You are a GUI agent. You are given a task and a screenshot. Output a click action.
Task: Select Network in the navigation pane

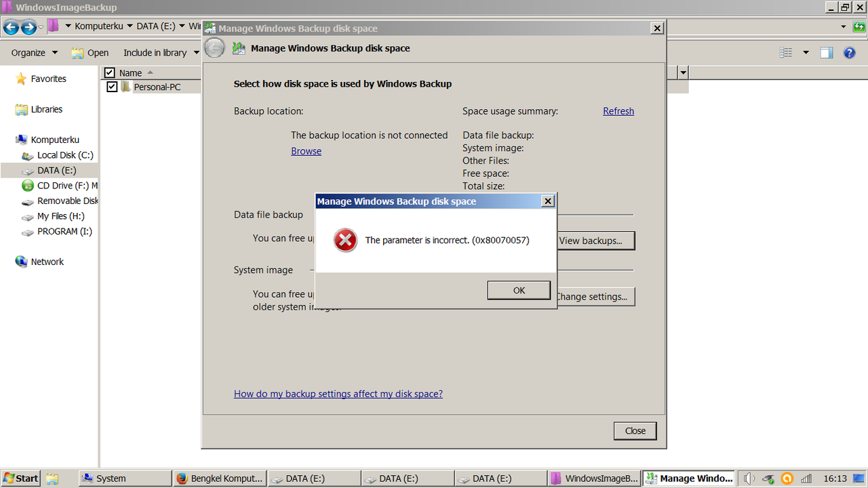pos(47,262)
